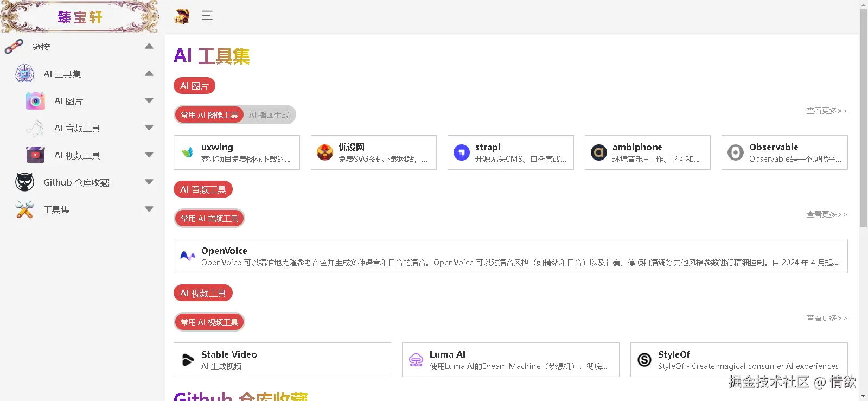Screen dimensions: 868x401
Task: Click the 优设网 card logo icon
Action: [325, 152]
